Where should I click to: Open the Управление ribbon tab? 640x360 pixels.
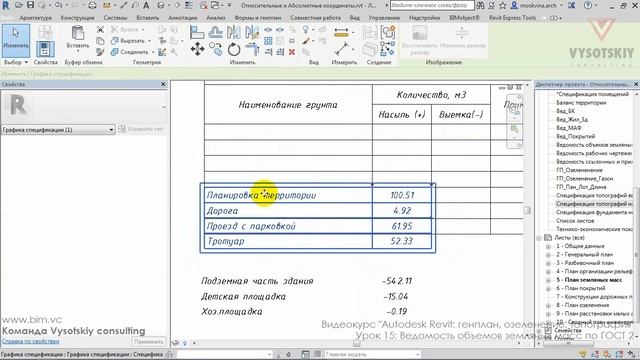(384, 18)
